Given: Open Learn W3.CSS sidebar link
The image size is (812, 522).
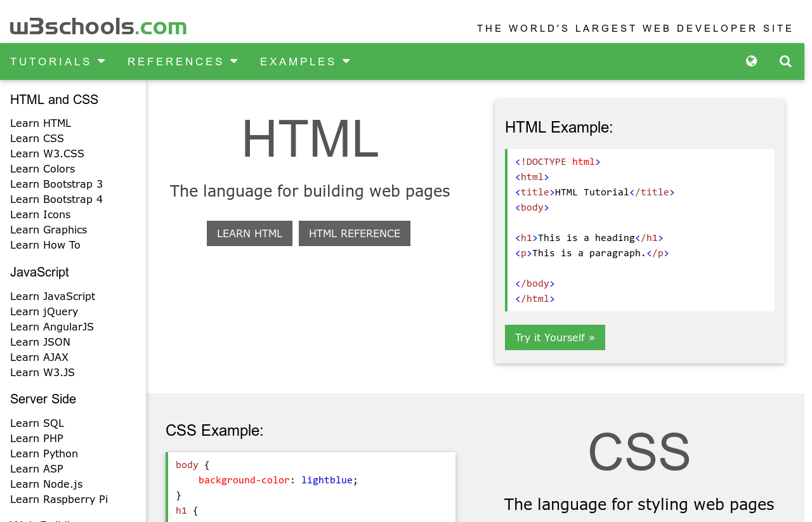Looking at the screenshot, I should 47,153.
